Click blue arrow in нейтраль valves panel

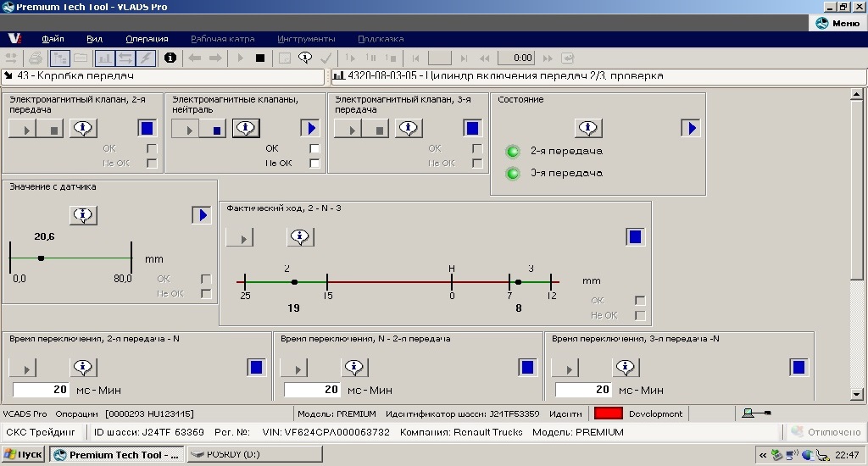(310, 129)
